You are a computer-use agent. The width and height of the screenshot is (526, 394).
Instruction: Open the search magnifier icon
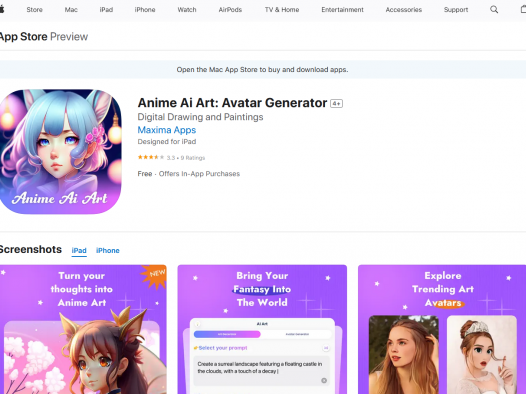point(494,10)
